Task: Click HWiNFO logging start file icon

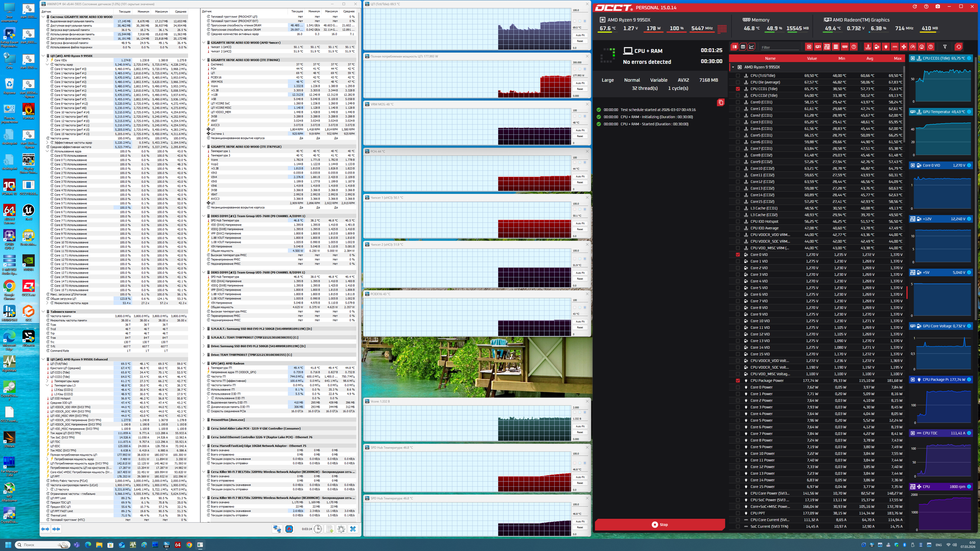Action: pos(330,529)
